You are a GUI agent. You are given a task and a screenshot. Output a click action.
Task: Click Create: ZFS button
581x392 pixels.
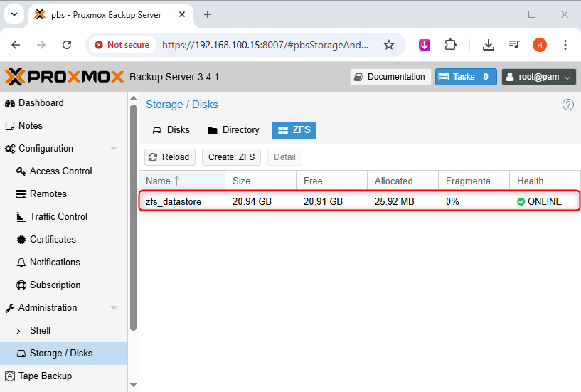[x=231, y=157]
